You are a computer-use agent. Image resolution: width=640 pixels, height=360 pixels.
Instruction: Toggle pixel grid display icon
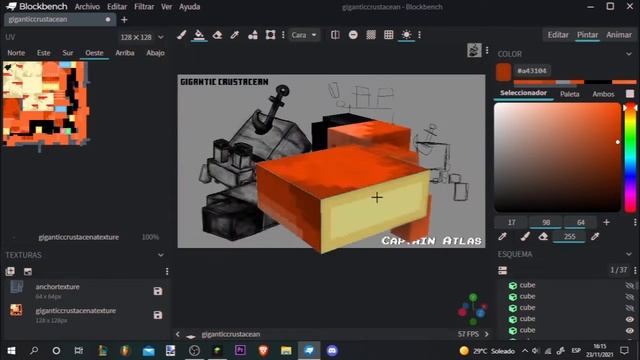(x=389, y=35)
